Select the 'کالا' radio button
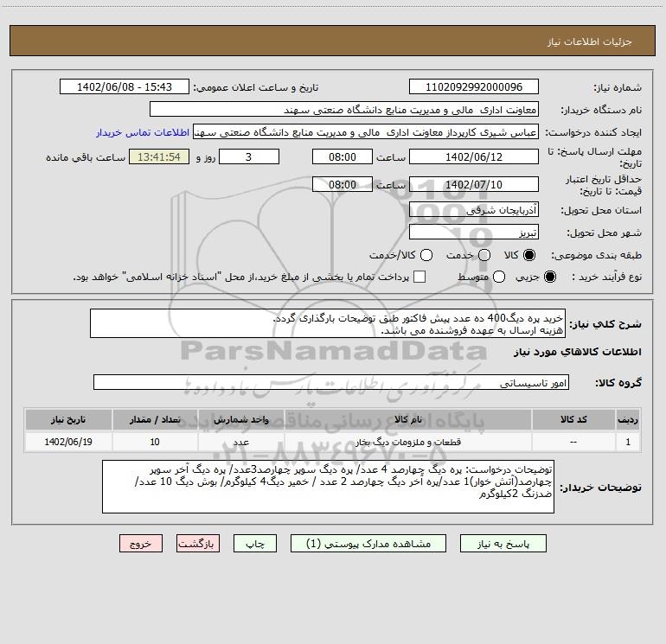Viewport: 666px width, 644px height. [x=529, y=255]
